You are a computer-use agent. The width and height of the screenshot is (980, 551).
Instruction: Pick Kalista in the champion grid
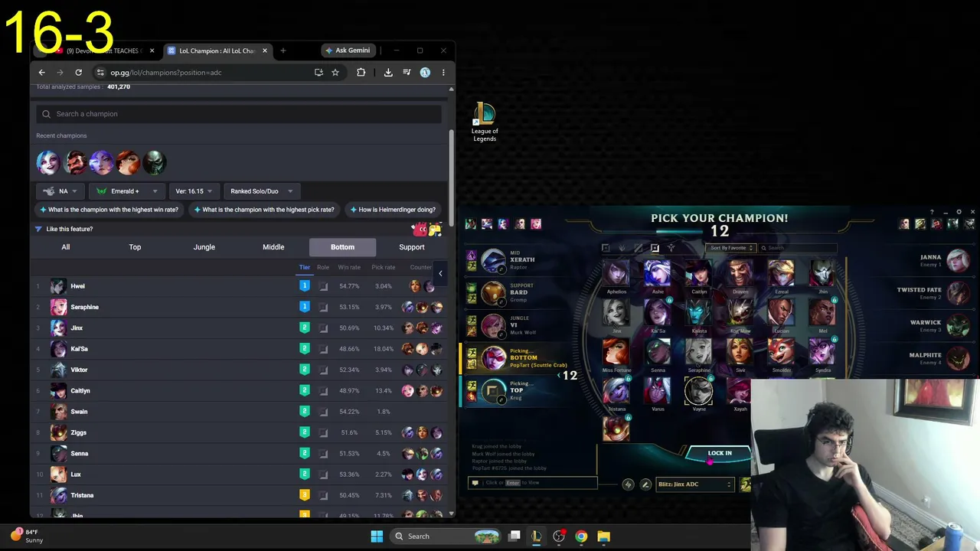pos(699,313)
